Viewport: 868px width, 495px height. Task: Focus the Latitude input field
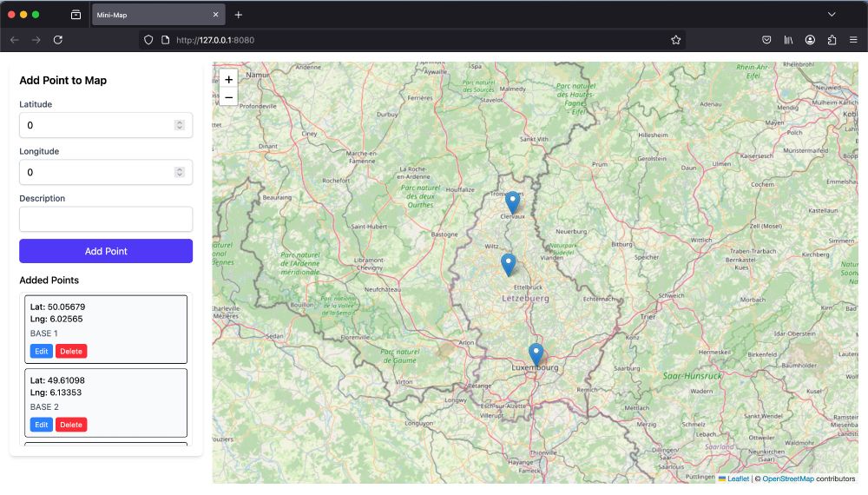tap(106, 125)
